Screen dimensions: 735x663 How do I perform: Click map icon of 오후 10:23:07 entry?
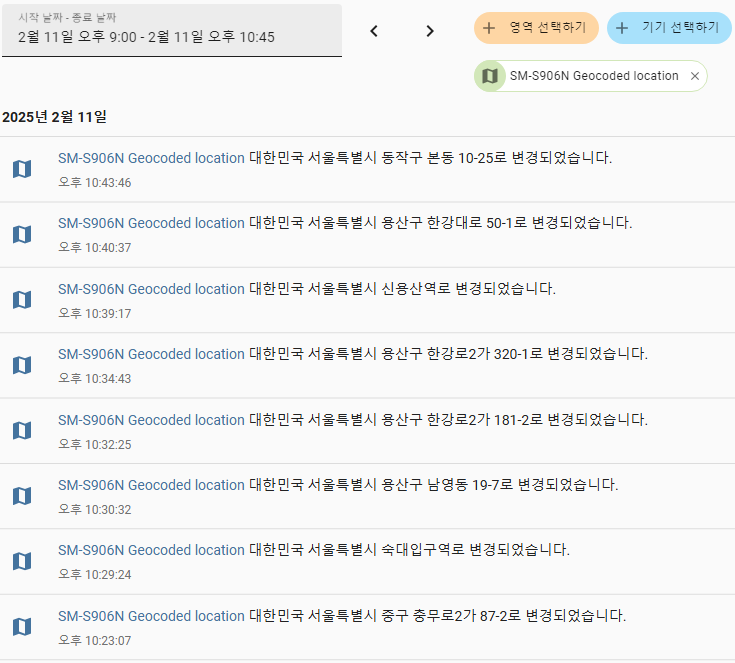pyautogui.click(x=22, y=626)
